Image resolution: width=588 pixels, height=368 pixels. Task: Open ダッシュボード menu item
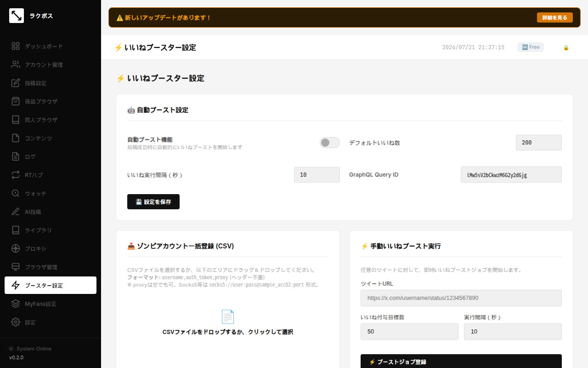click(x=51, y=46)
